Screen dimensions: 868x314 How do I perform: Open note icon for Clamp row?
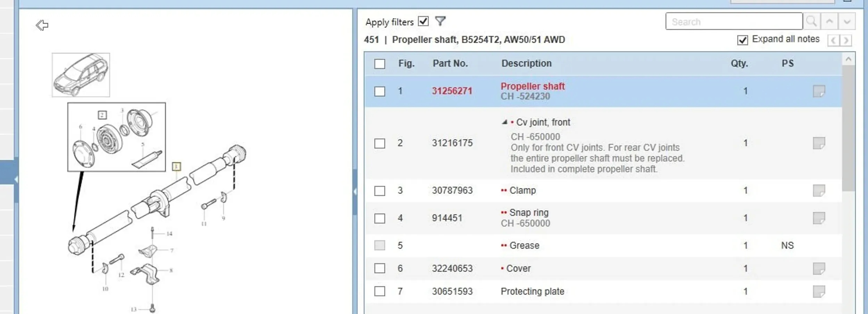coord(819,191)
